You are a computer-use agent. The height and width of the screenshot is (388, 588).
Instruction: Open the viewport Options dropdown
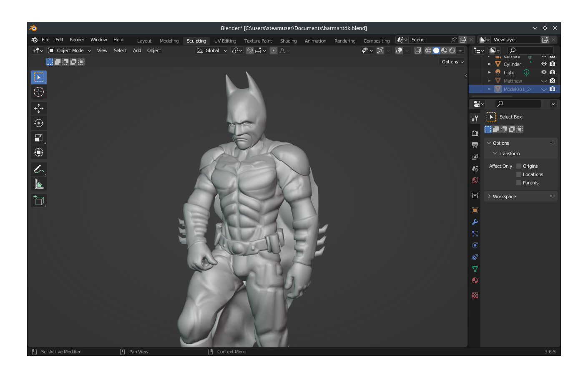(x=452, y=62)
